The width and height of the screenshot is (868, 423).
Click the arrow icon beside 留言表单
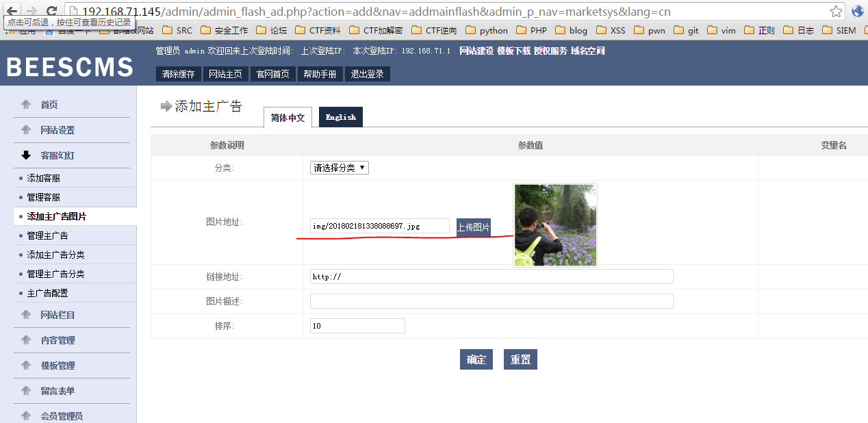[x=26, y=391]
